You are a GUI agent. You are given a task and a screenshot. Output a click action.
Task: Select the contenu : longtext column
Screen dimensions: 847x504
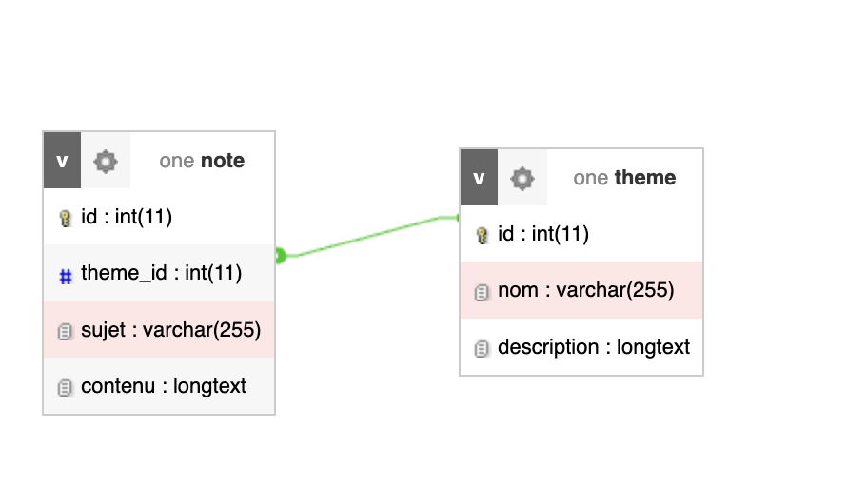click(164, 386)
